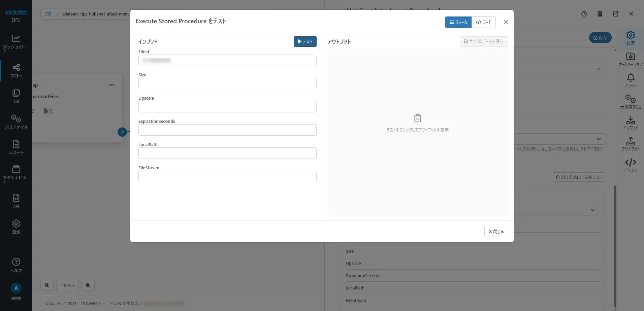
Task: Open the オートメーション panel on right
Action: (x=630, y=59)
